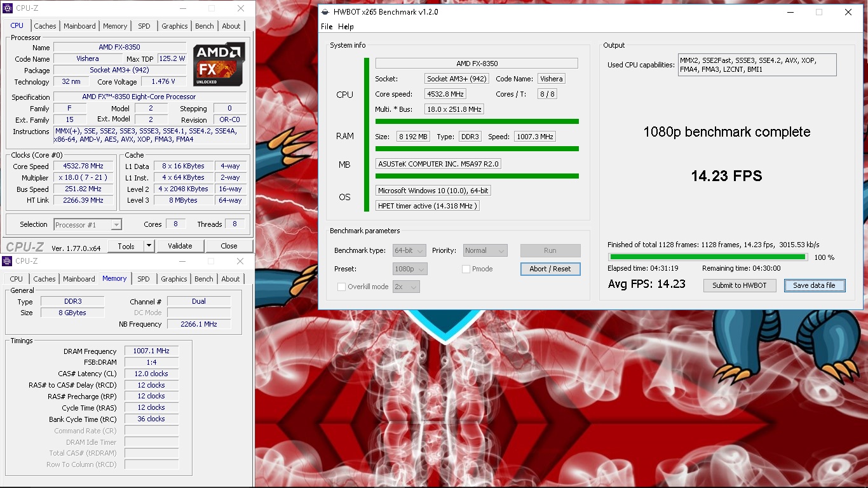Click the FSB:DRAM 1:4 value

(151, 362)
